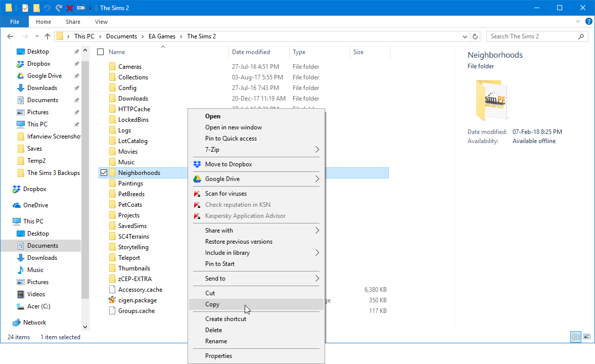Open the Help question mark icon
The height and width of the screenshot is (364, 595).
pyautogui.click(x=588, y=22)
